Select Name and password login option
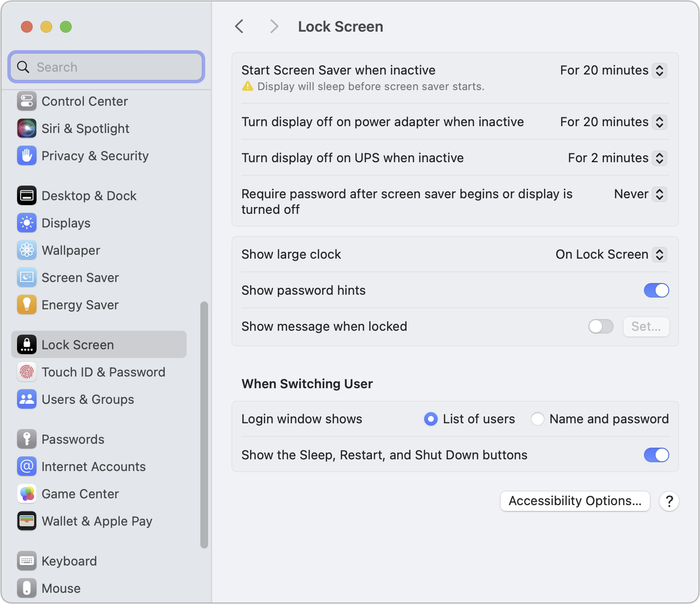This screenshot has height=604, width=700. [537, 418]
